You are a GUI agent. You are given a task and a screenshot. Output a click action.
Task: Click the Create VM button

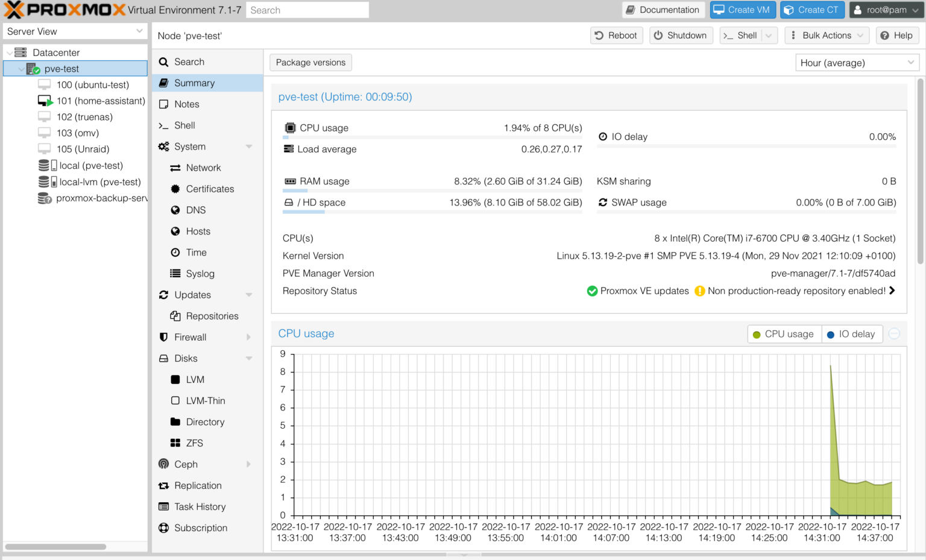point(743,10)
